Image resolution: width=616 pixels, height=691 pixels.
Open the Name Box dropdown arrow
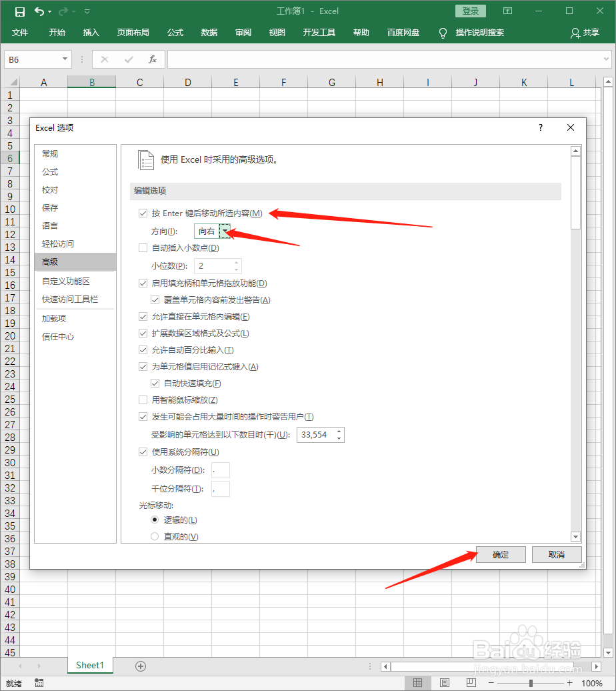pyautogui.click(x=63, y=59)
